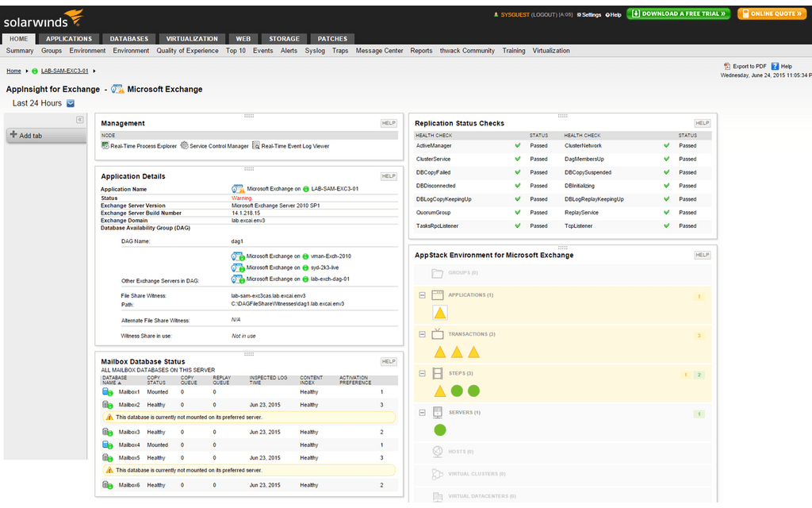Switch to the VIRTUALIZATION tab
The width and height of the screenshot is (812, 508).
pyautogui.click(x=191, y=38)
